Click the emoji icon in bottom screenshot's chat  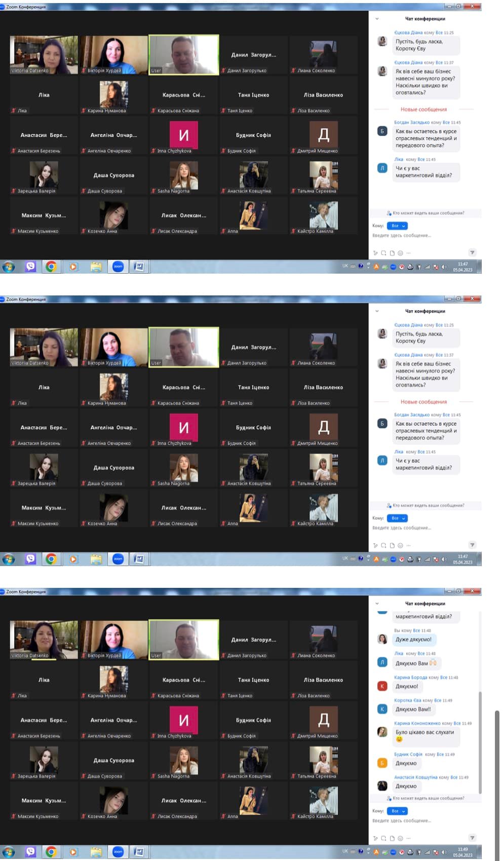(400, 838)
